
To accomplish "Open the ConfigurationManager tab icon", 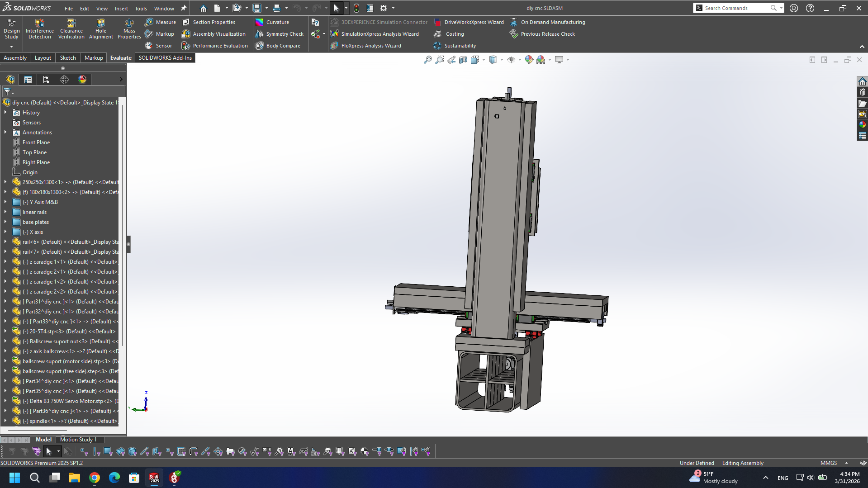I will (46, 80).
